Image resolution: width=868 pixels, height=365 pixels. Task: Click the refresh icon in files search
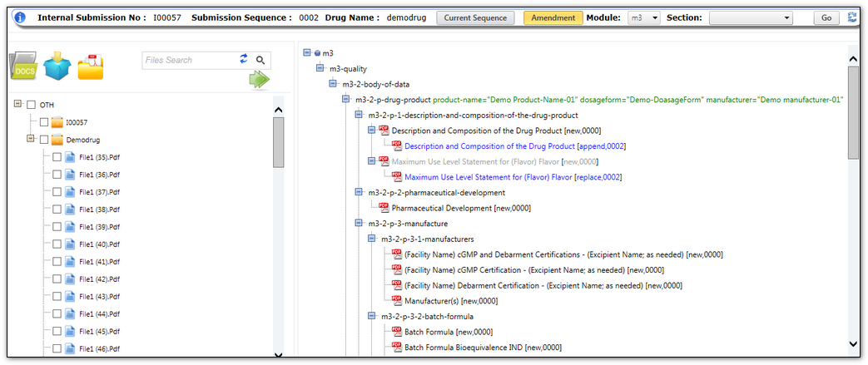click(x=244, y=59)
